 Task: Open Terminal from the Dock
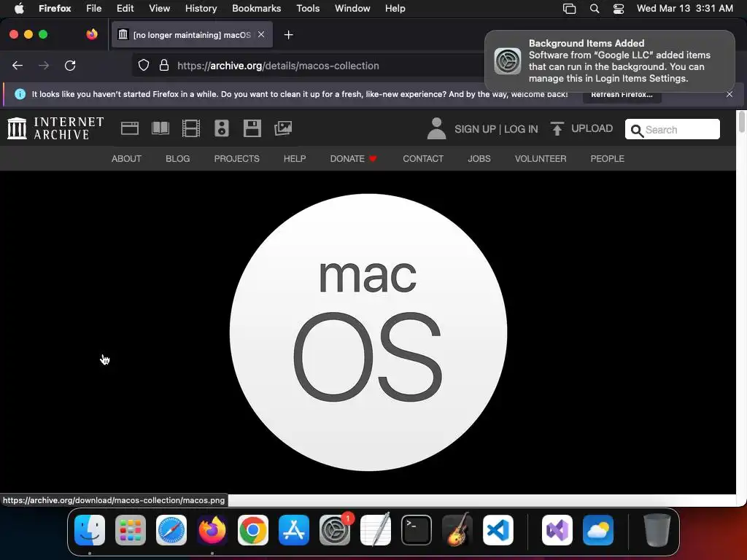417,530
